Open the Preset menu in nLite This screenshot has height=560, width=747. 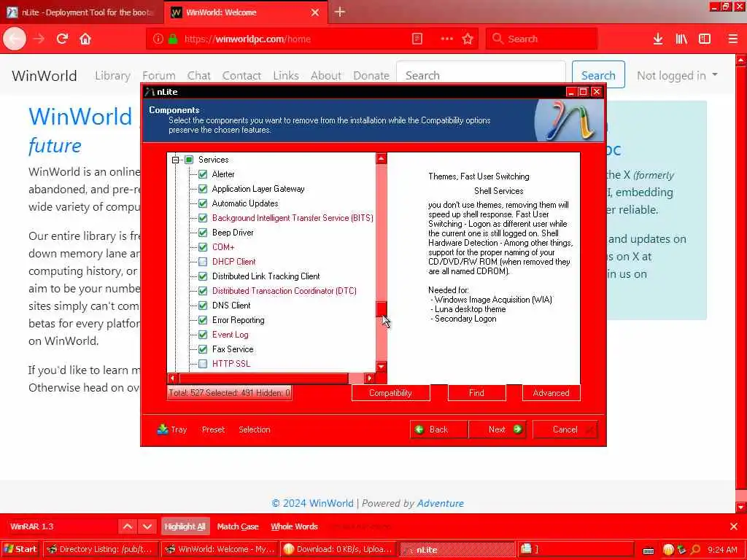pyautogui.click(x=213, y=429)
